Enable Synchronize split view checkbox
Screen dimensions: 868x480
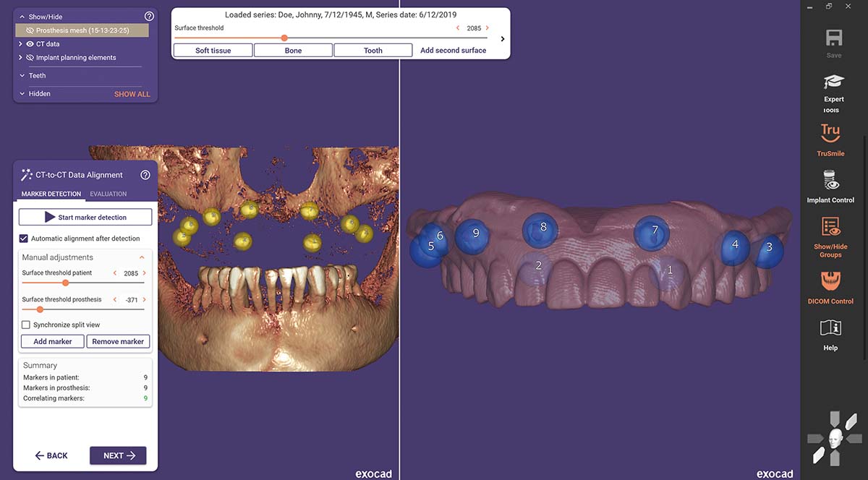coord(26,325)
